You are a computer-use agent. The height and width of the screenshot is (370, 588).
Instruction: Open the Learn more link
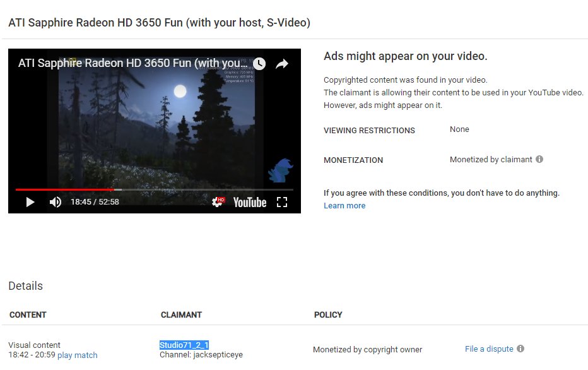click(x=344, y=206)
